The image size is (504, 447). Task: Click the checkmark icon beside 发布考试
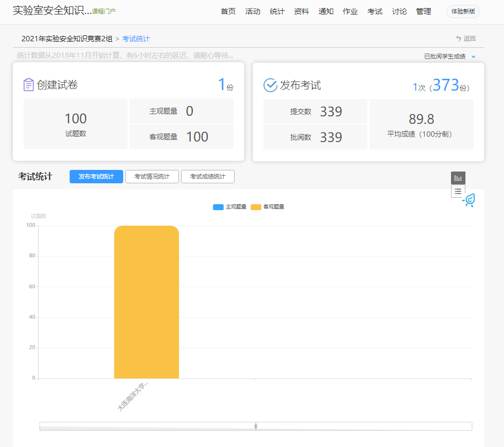click(x=270, y=85)
